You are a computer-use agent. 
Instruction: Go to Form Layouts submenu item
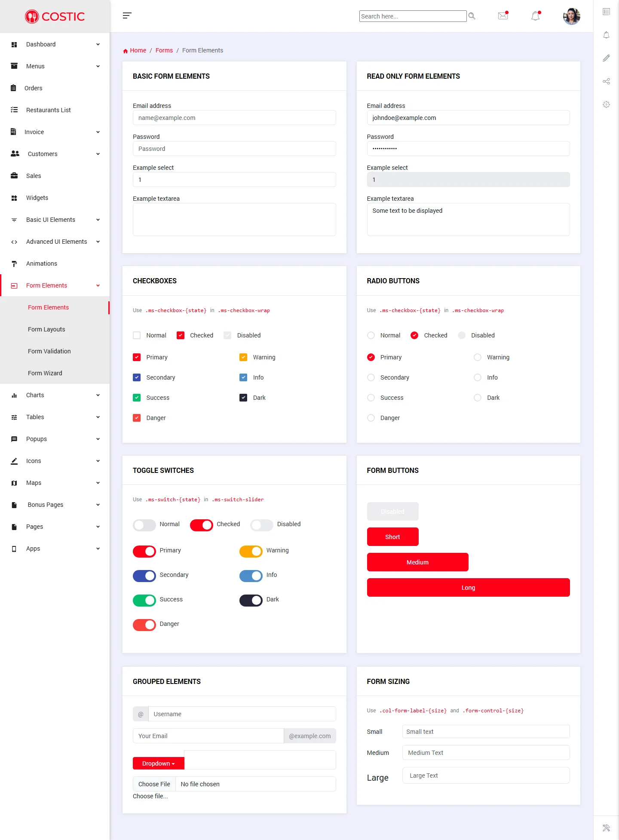click(46, 329)
